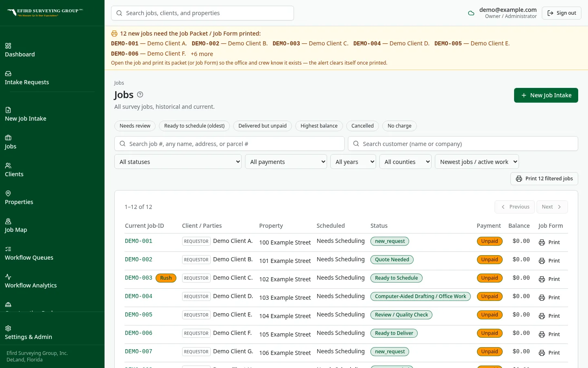Viewport: 588px width, 368px height.
Task: Click the New Job Intake green button
Action: pos(546,95)
